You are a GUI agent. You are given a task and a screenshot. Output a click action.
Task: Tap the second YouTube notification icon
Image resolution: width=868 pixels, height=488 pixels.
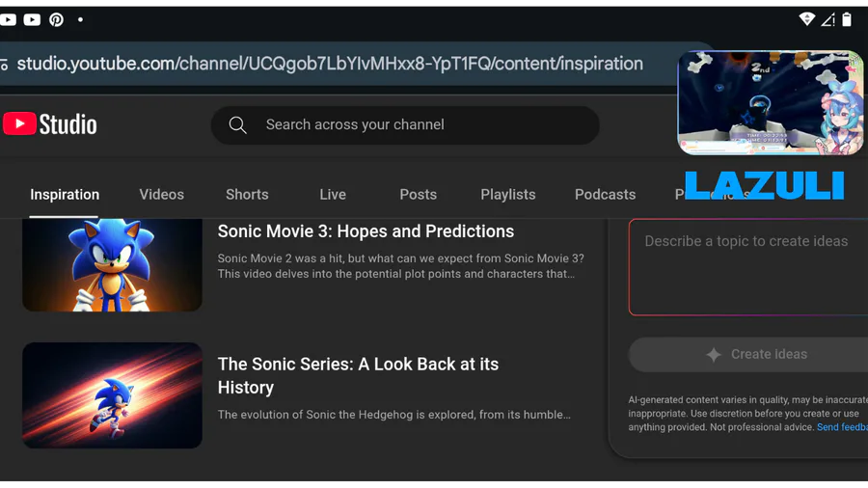point(32,20)
